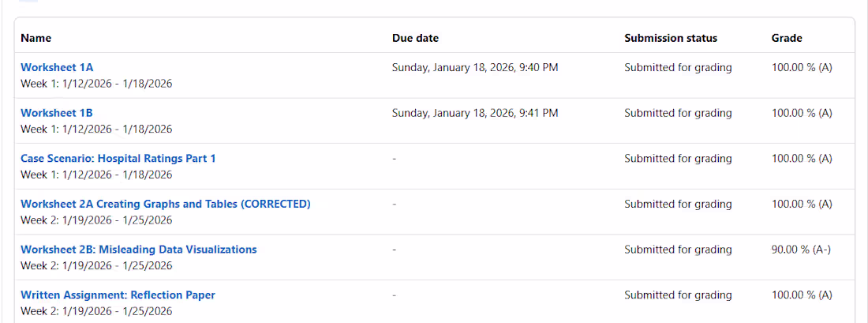Click Worksheet 1A's 100.00 % (A) grade
The image size is (868, 323).
802,68
